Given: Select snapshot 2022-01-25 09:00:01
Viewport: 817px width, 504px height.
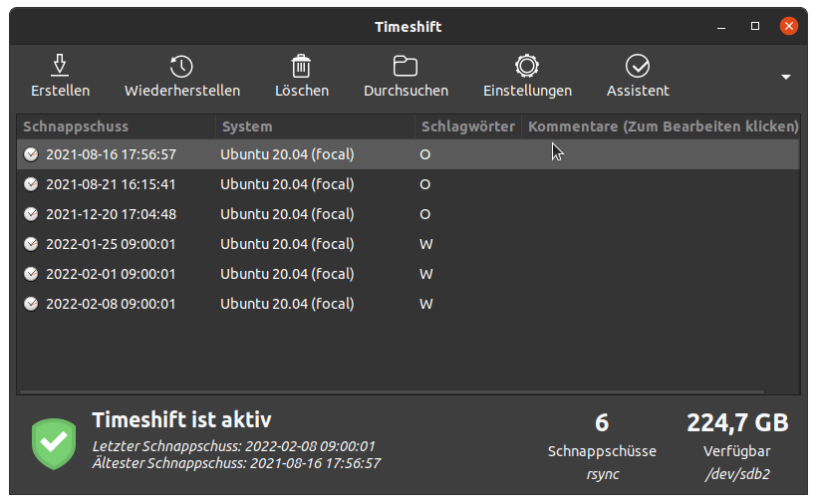Looking at the screenshot, I should [x=111, y=244].
